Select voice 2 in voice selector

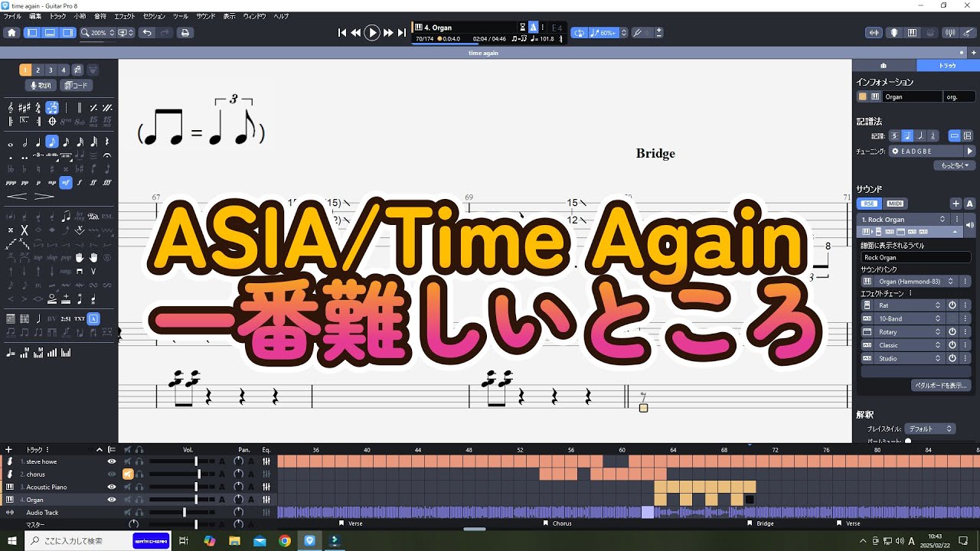(38, 70)
